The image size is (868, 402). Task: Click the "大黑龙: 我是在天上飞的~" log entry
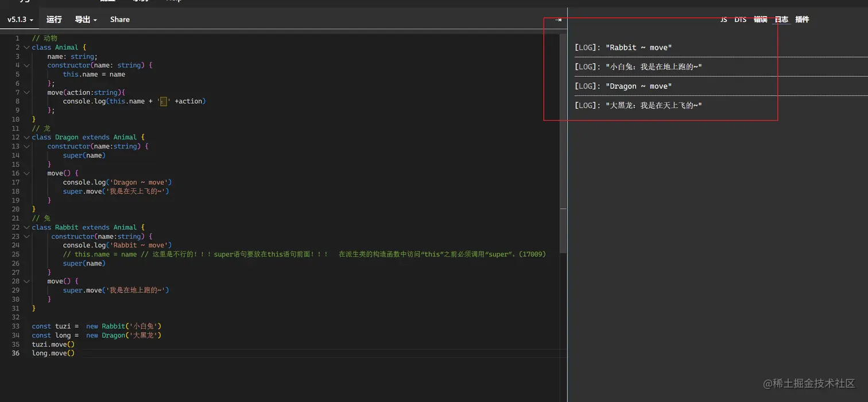(x=638, y=106)
